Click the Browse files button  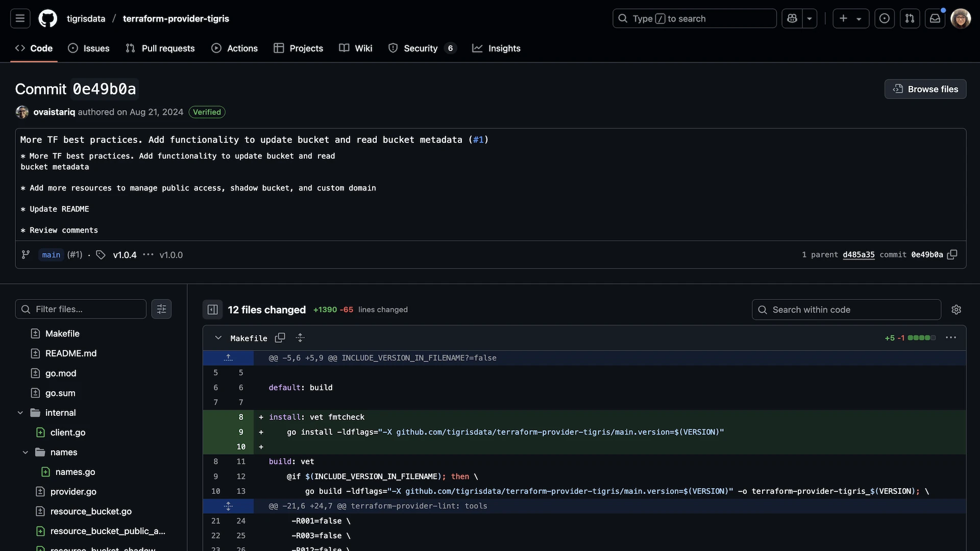coord(925,89)
